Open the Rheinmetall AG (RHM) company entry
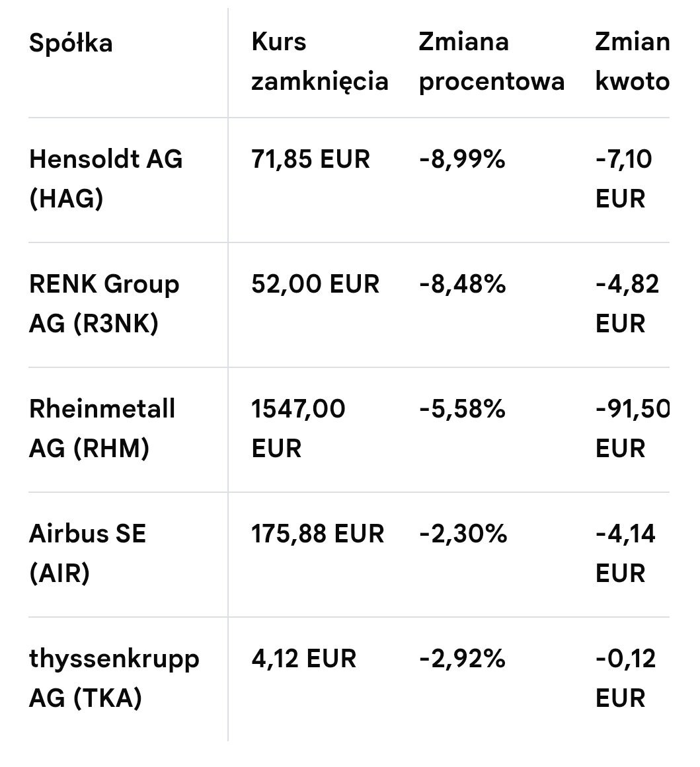700x767 pixels. (102, 429)
